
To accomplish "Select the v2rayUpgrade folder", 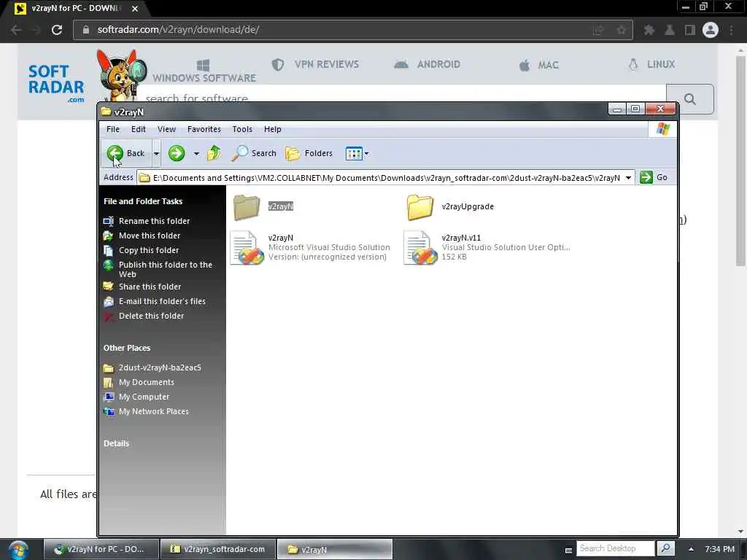I will coord(451,206).
